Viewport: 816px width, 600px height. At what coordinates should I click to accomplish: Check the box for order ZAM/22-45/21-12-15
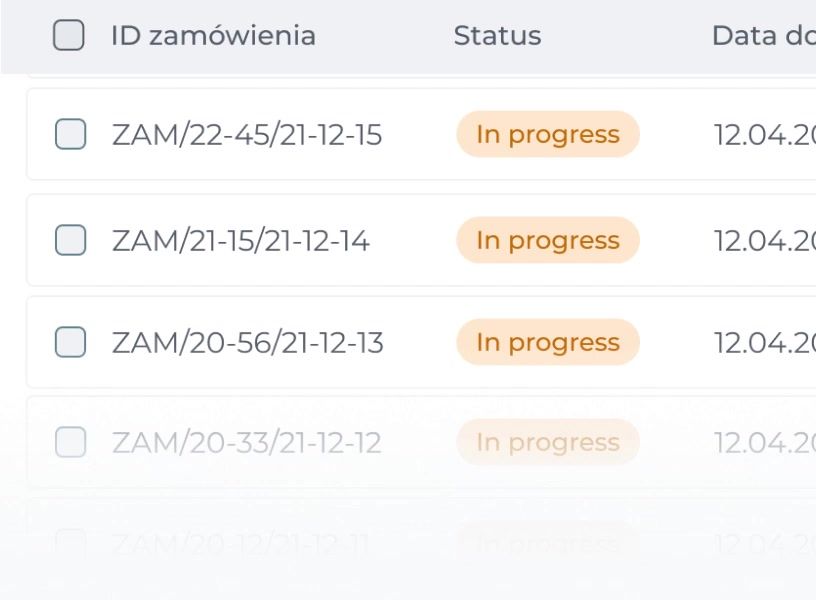(x=70, y=134)
